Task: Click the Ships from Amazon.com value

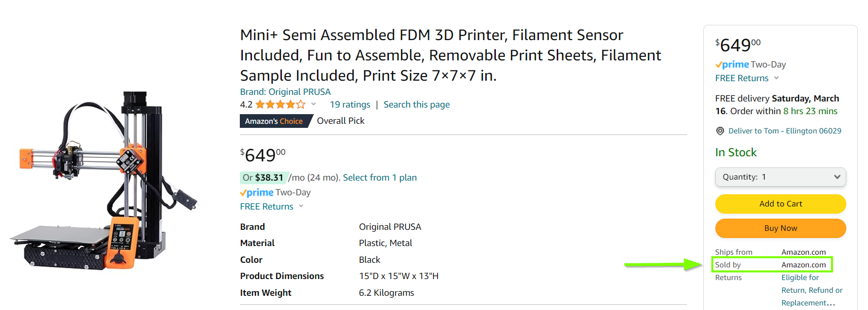Action: 803,252
